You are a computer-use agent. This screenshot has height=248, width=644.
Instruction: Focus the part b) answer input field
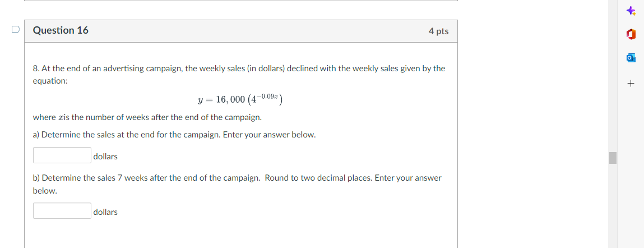coord(62,211)
